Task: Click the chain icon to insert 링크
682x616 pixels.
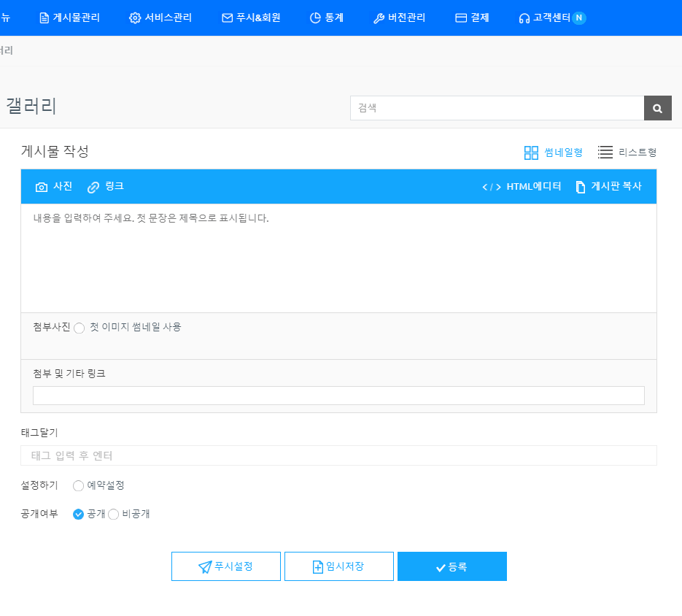Action: [93, 187]
